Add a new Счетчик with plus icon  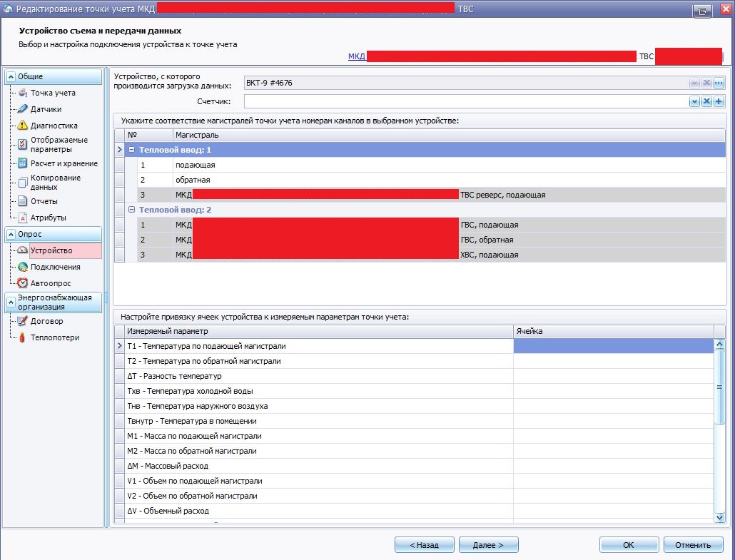(x=719, y=101)
